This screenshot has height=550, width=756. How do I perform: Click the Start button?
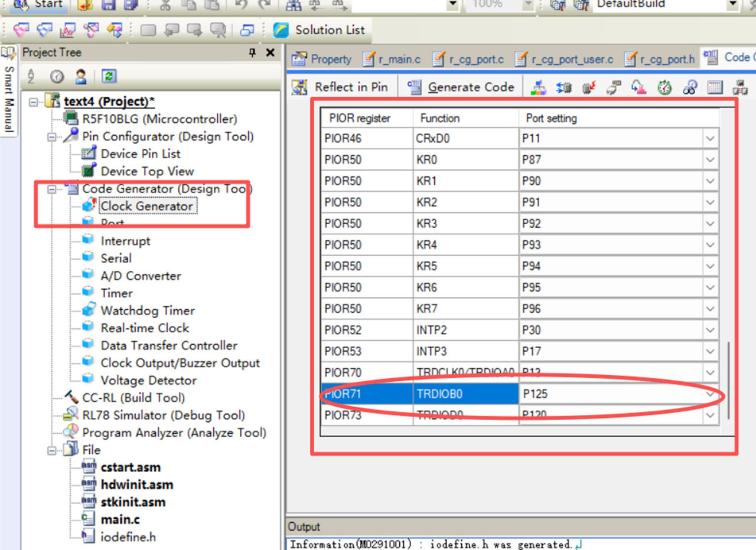37,4
